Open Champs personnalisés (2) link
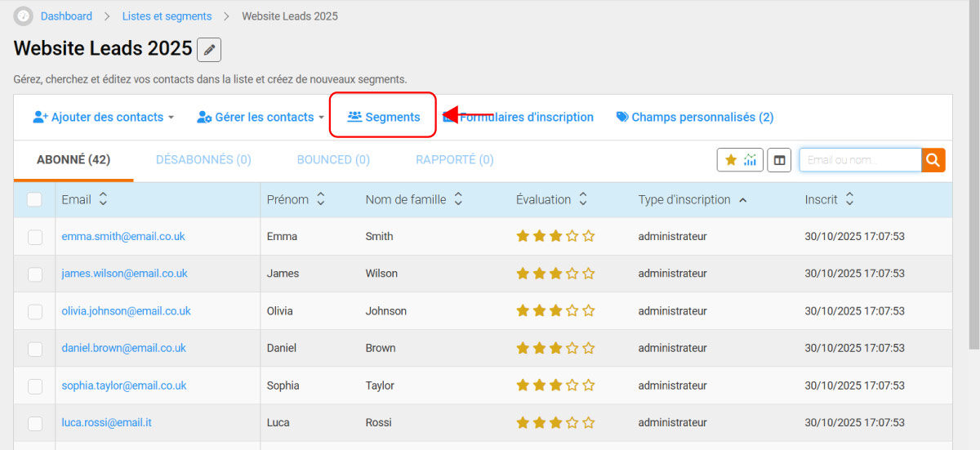 (x=695, y=118)
